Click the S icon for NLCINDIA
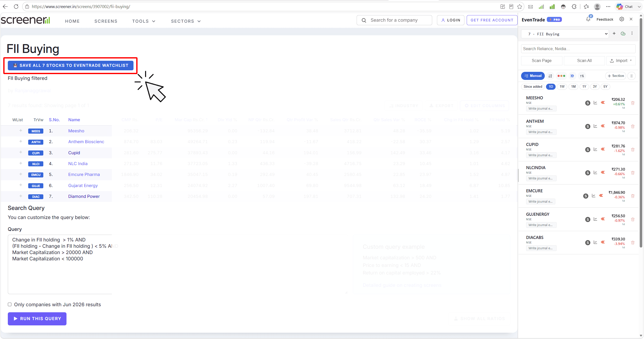 pos(588,173)
